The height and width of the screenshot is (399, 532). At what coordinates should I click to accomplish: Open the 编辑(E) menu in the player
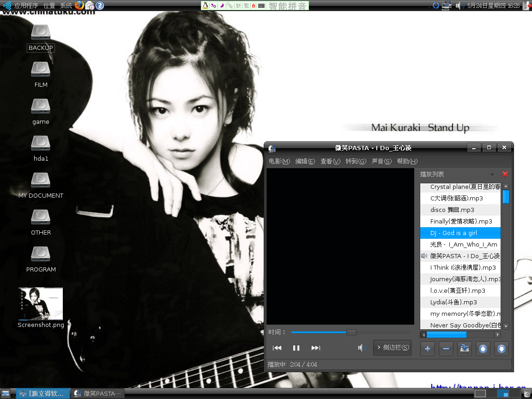pos(305,162)
